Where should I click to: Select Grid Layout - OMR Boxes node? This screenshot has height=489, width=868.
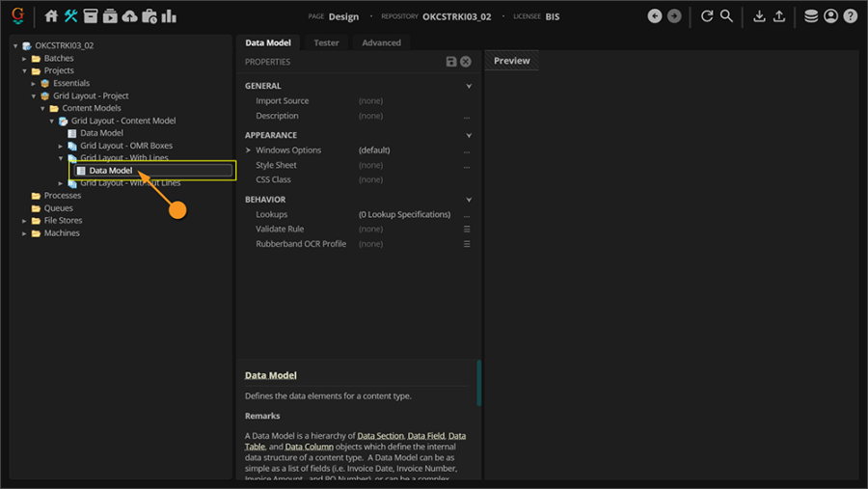point(125,146)
